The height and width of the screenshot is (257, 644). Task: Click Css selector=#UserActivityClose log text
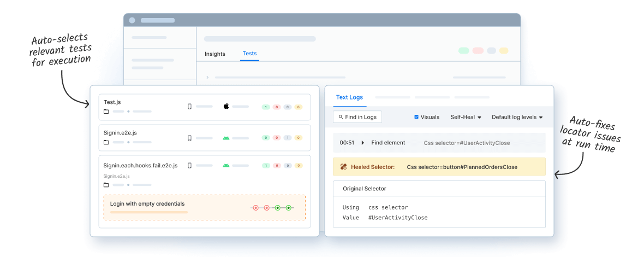pyautogui.click(x=467, y=143)
